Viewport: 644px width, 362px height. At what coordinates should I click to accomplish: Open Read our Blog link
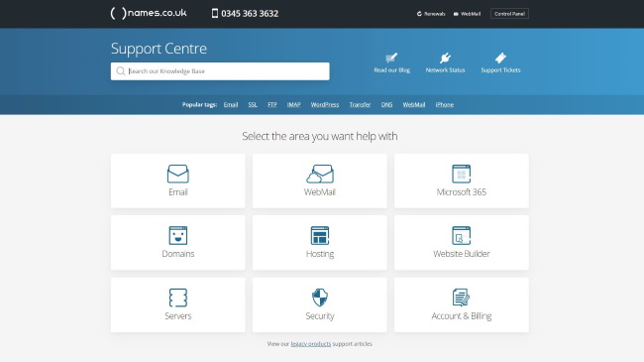point(391,70)
